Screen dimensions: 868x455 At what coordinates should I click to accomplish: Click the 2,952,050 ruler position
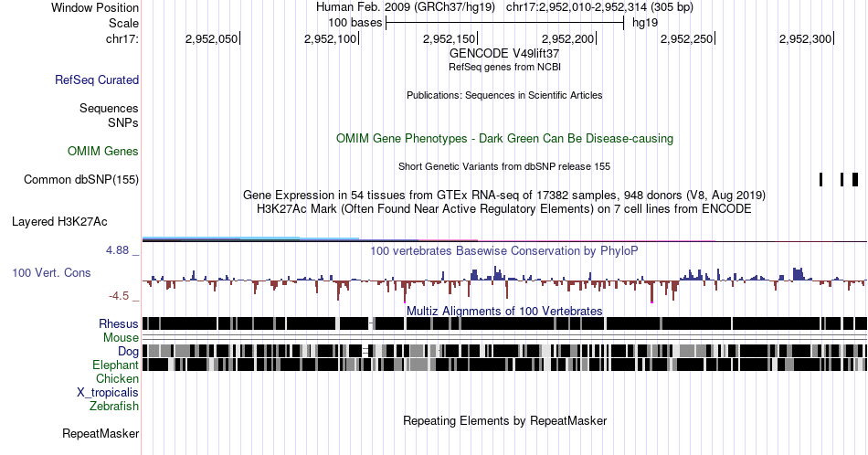pos(211,38)
